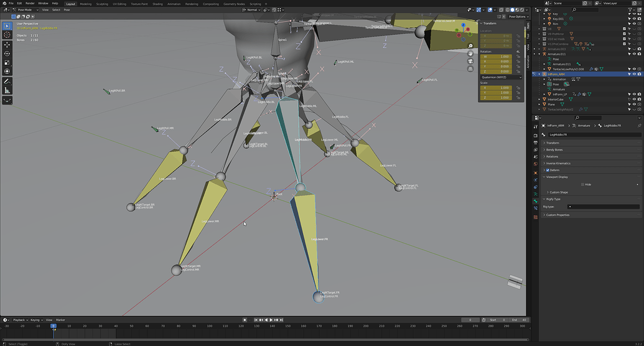Image resolution: width=644 pixels, height=346 pixels.
Task: Switch to the Sculpting workspace tab
Action: click(102, 4)
